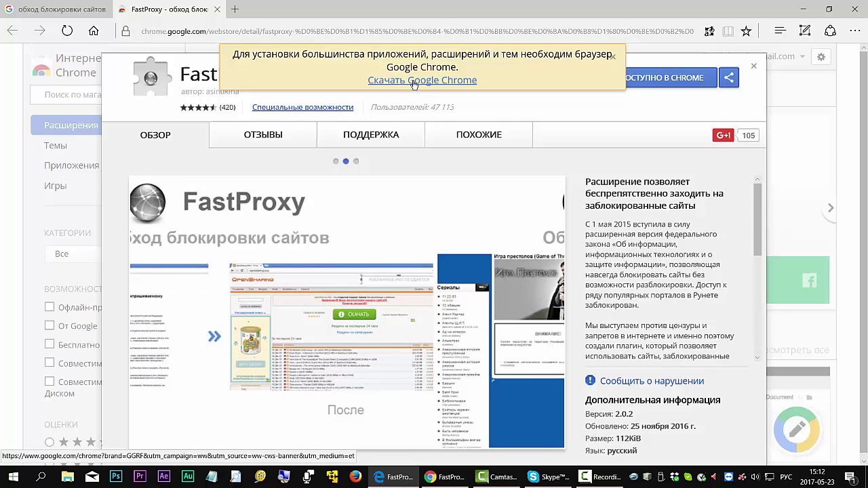Launch Adobe Audition from taskbar
Screen dimensions: 868x488
coord(188,476)
